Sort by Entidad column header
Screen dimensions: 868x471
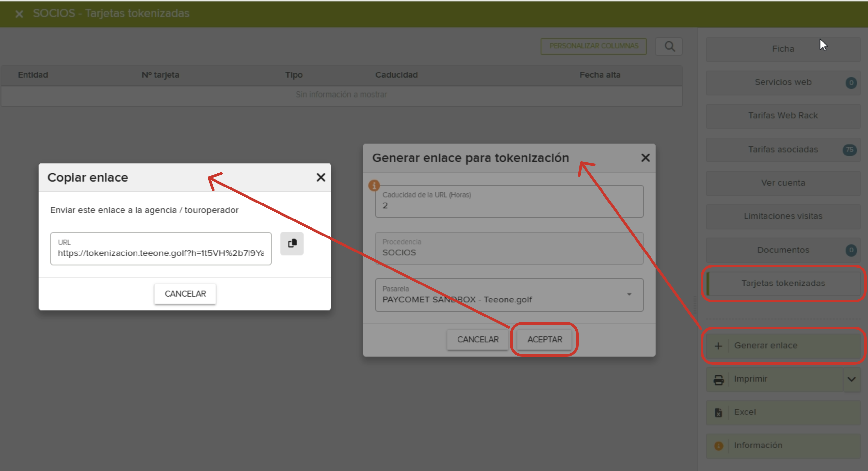(x=33, y=75)
